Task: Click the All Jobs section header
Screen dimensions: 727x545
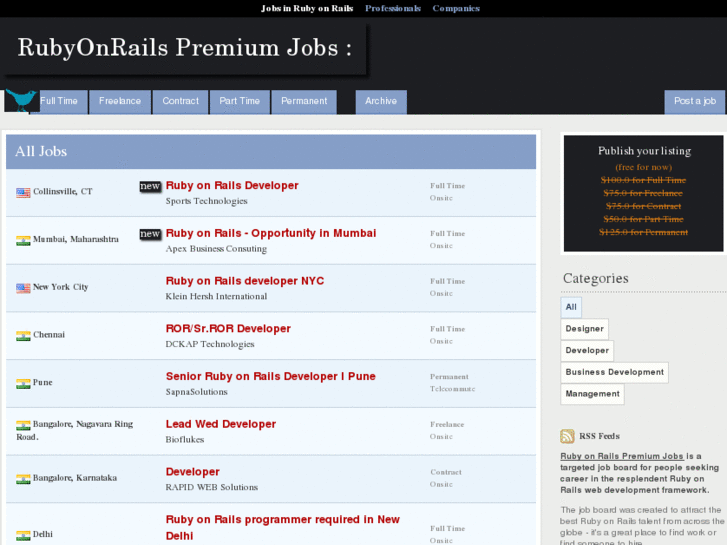Action: point(271,152)
